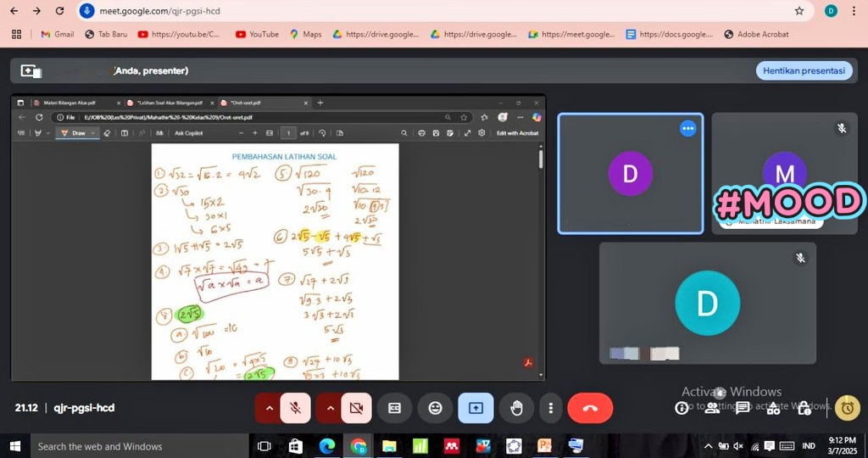Print the PDF document
This screenshot has height=458, width=868.
point(422,133)
